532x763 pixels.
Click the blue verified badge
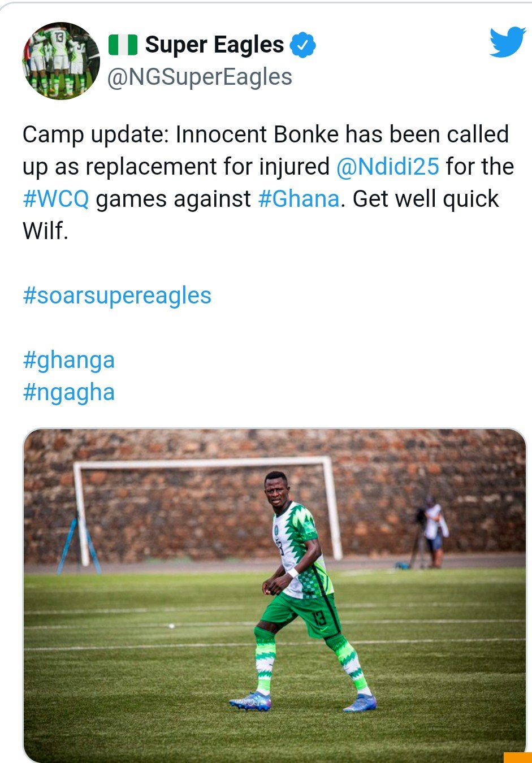302,45
